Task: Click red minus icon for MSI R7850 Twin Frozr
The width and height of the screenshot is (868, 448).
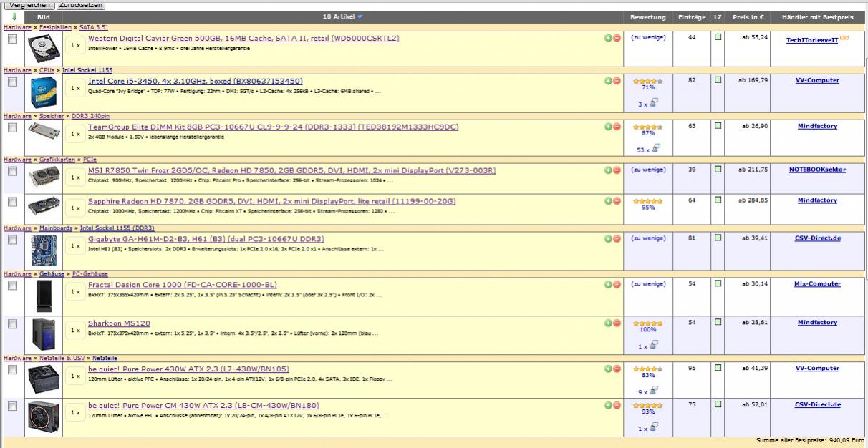Action: point(617,170)
